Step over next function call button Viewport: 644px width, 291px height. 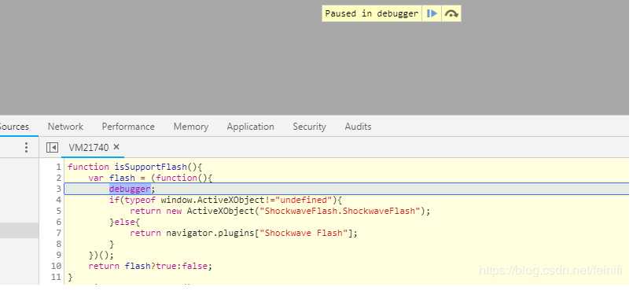pos(451,13)
